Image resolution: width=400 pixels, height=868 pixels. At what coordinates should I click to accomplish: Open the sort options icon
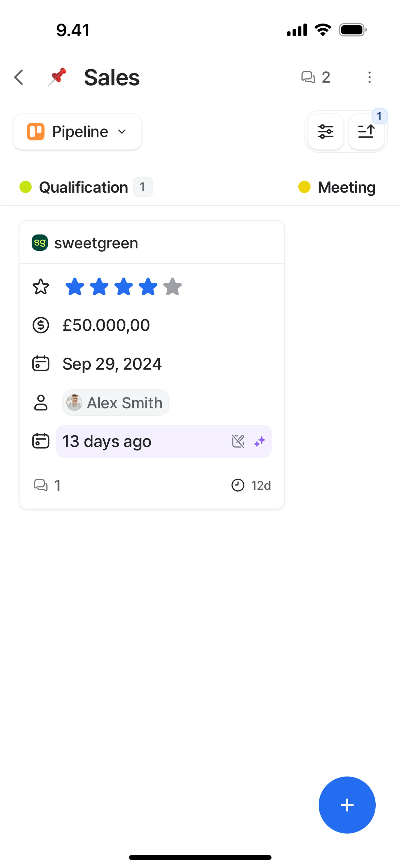[x=366, y=131]
